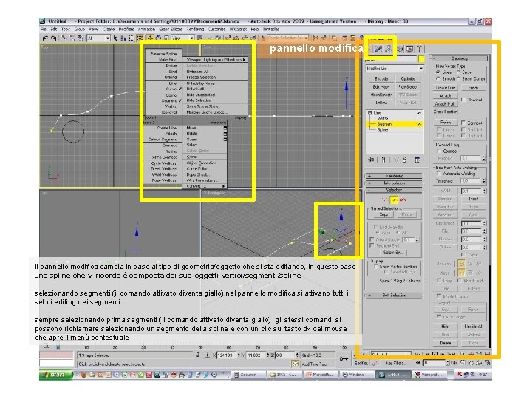Click the yellow object color swatch
Viewport: 532px width, 399px height.
tap(421, 59)
